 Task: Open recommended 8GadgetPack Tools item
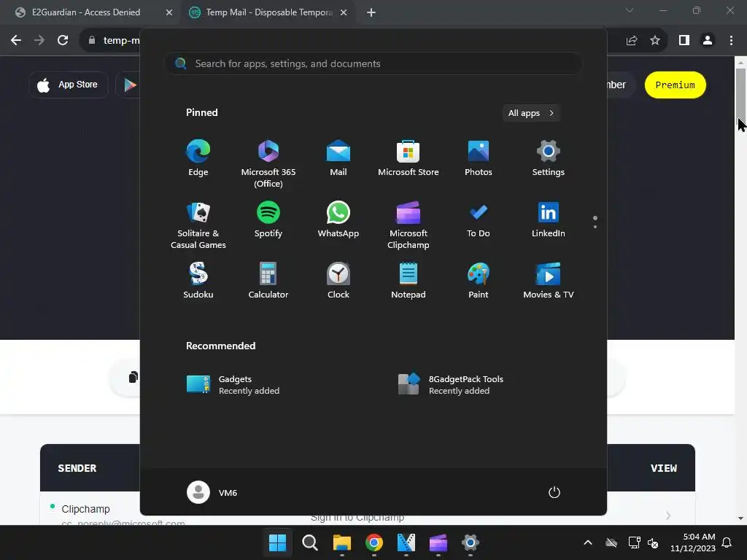click(x=451, y=385)
